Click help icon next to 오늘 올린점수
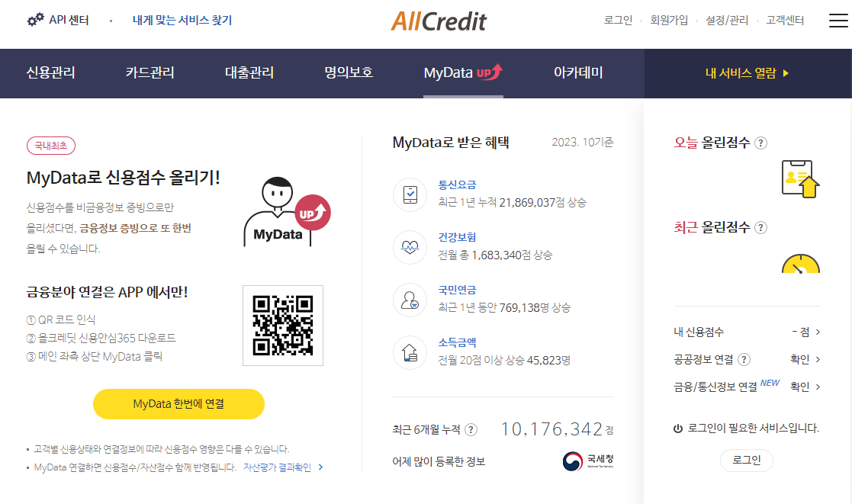This screenshot has height=504, width=852. coord(760,143)
